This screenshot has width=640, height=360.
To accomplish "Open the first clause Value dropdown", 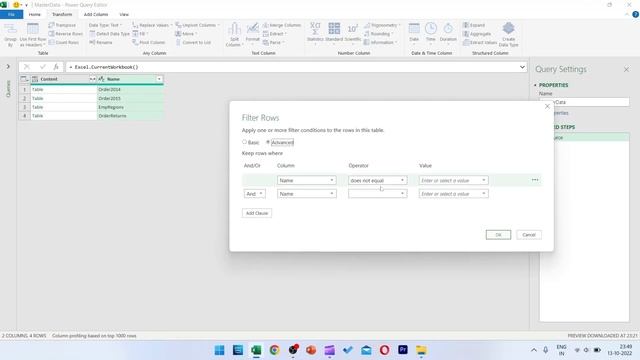I will [453, 180].
